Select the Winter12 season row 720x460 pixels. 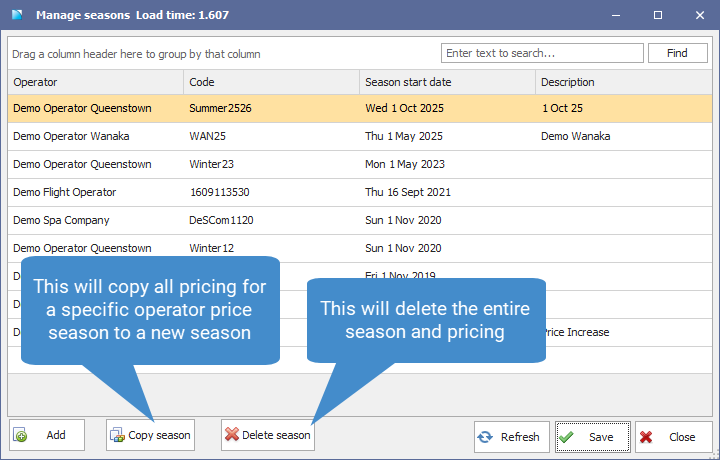pos(360,248)
